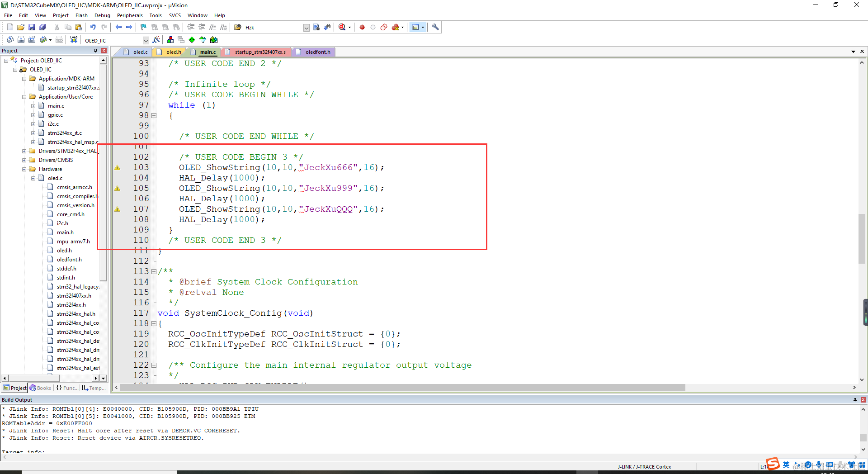Click the Sogou input method tray icon
The height and width of the screenshot is (474, 868).
(773, 464)
